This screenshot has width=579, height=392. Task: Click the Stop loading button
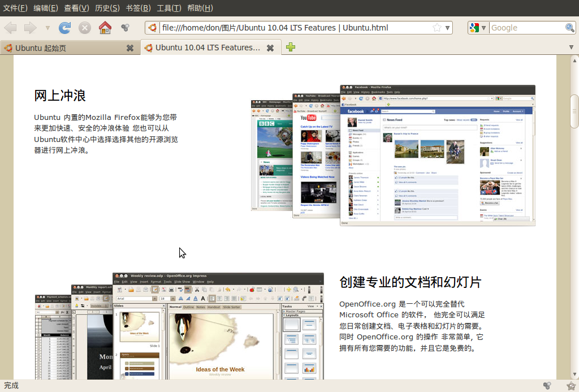[85, 28]
